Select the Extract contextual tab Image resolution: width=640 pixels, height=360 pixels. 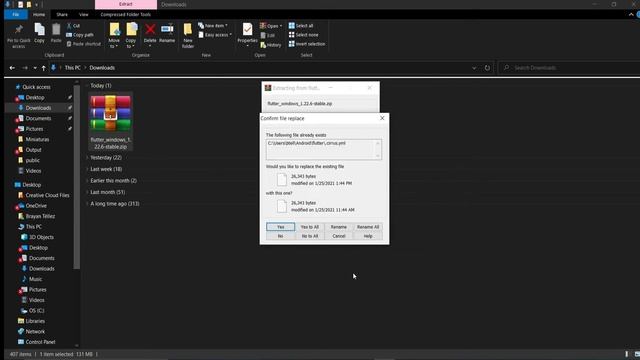pyautogui.click(x=126, y=4)
